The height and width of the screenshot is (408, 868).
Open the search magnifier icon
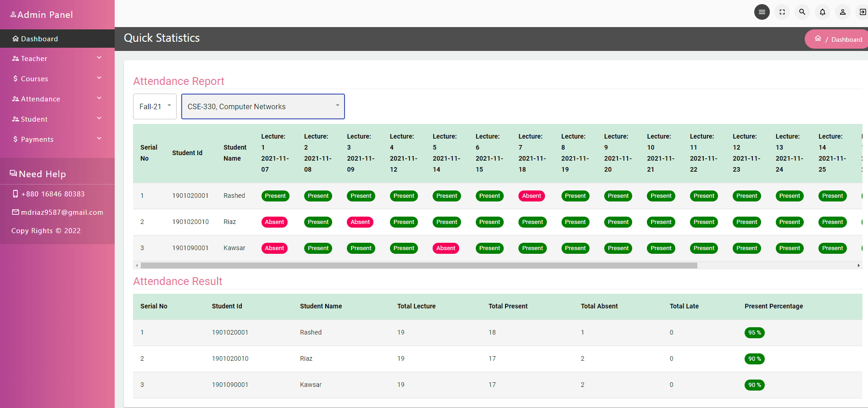click(x=802, y=12)
